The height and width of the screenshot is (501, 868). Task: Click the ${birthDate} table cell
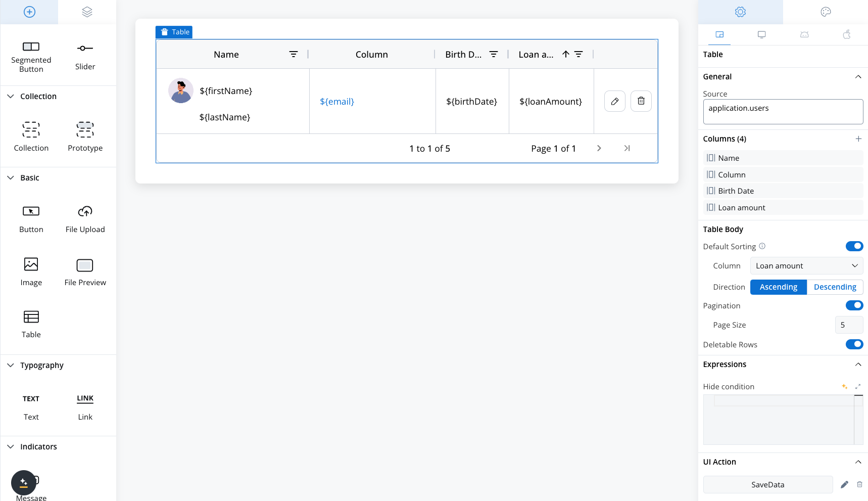coord(471,102)
